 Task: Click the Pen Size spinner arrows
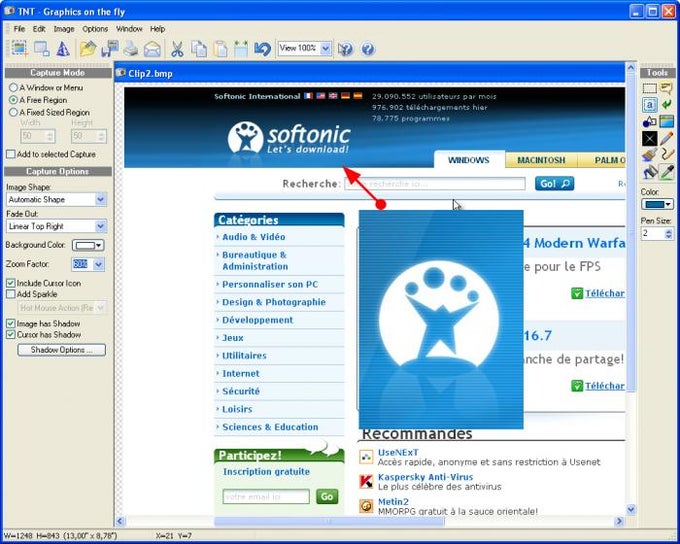pos(668,234)
